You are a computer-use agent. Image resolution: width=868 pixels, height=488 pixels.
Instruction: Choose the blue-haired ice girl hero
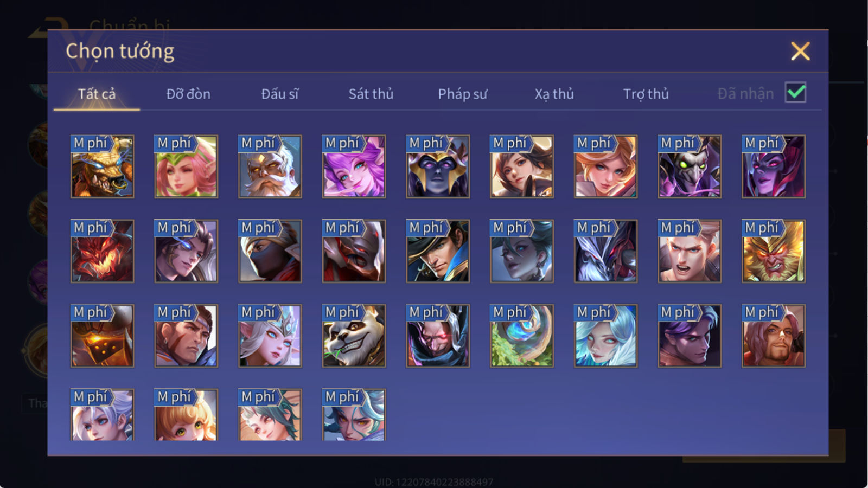605,336
